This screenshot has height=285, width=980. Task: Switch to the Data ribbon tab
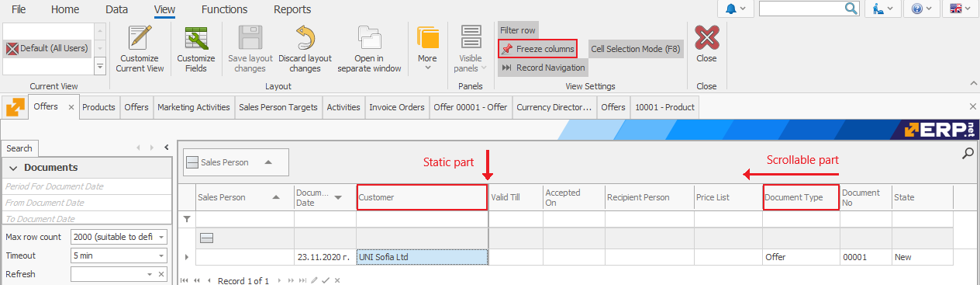click(117, 9)
